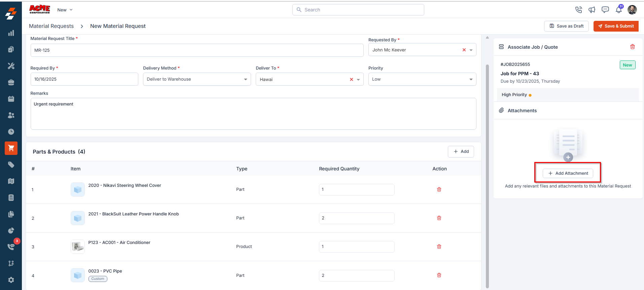Click the Associate Job / Quote header

tap(533, 47)
